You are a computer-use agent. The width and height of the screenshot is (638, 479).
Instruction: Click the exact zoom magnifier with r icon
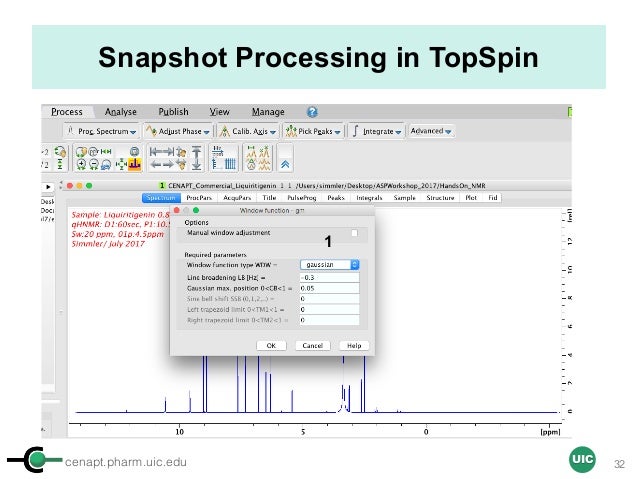94,151
